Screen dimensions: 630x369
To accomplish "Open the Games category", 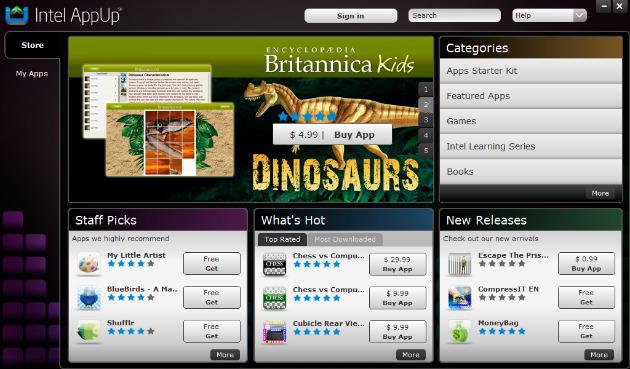I will click(x=531, y=121).
